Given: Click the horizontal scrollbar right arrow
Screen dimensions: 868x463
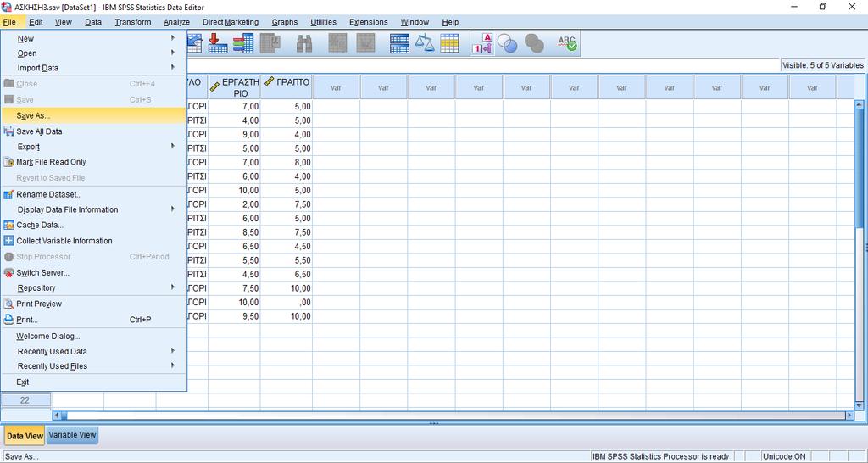Looking at the screenshot, I should tap(849, 416).
